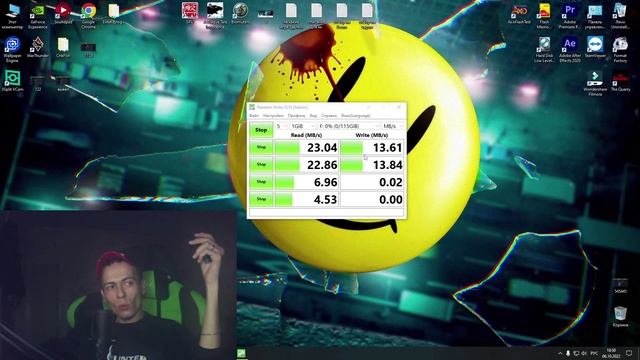The width and height of the screenshot is (640, 360).
Task: Click the microphone icon in the system tray
Action: (x=568, y=353)
